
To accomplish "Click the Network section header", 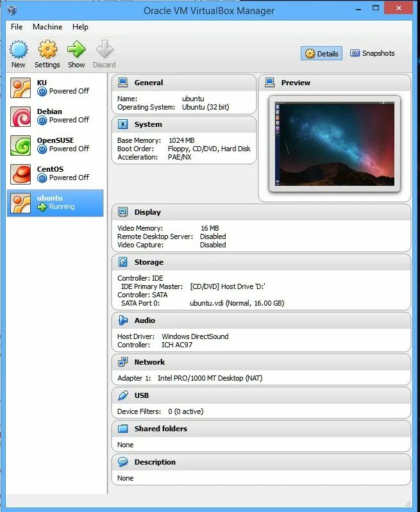I will click(x=261, y=362).
